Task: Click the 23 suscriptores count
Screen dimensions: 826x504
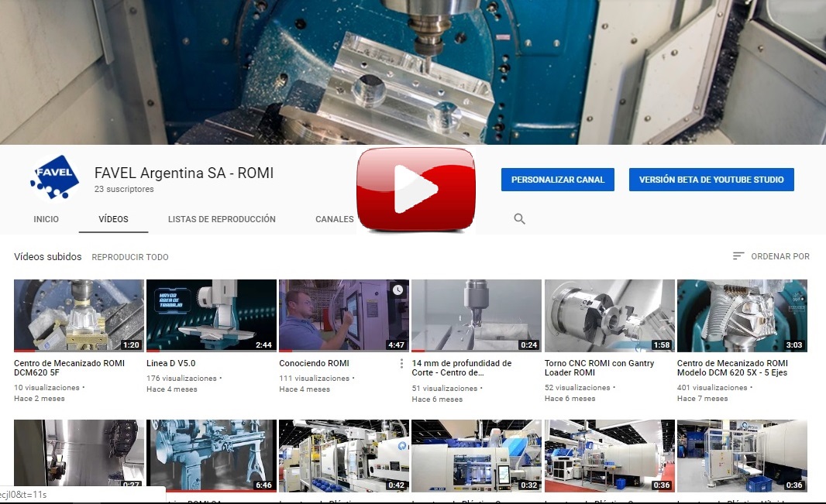Action: 124,189
